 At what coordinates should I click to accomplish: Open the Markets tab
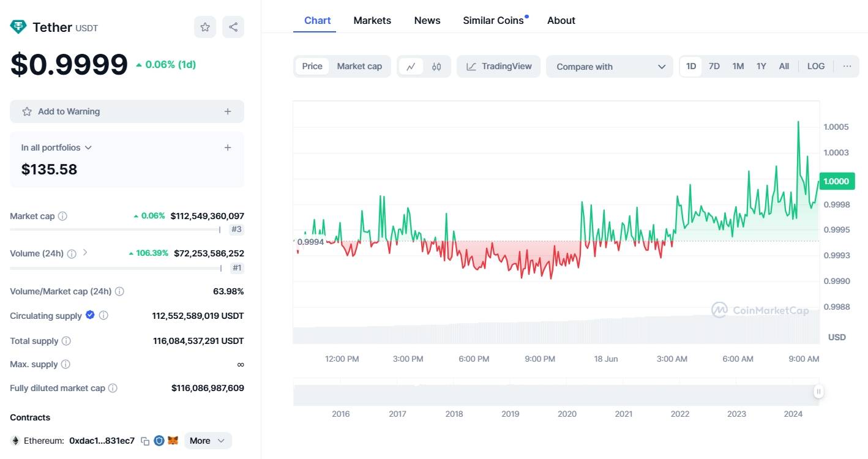coord(372,20)
